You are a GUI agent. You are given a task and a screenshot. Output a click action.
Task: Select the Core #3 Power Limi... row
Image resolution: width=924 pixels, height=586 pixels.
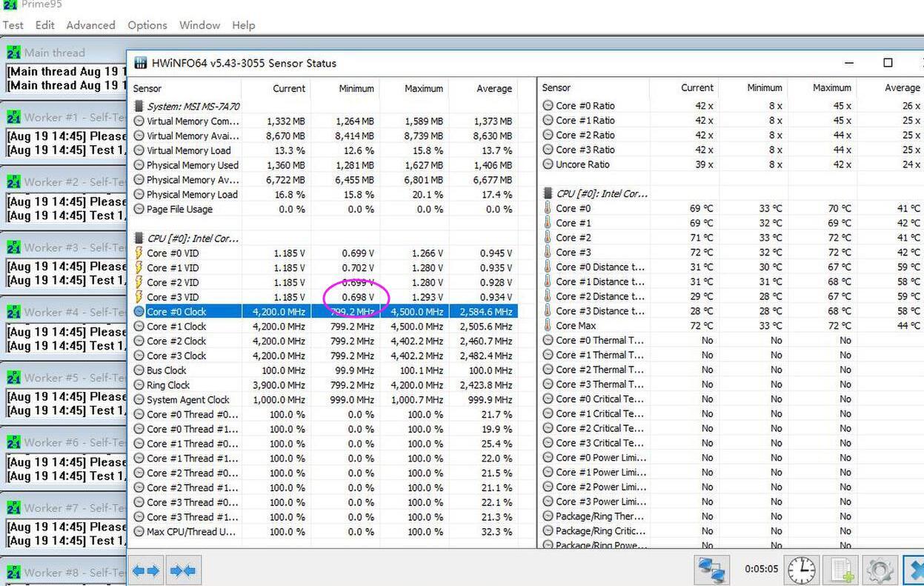[x=731, y=502]
